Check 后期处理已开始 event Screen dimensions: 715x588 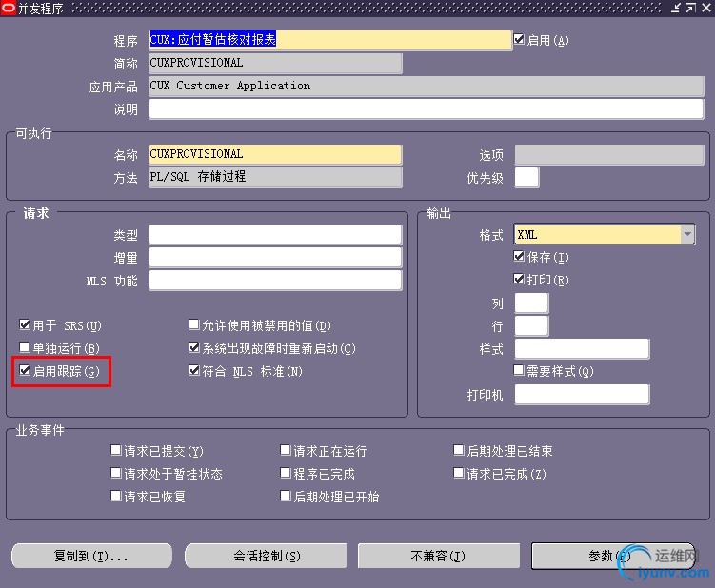coord(286,496)
